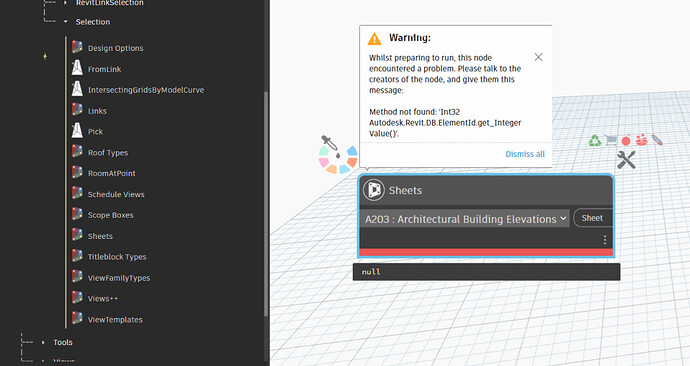Screen dimensions: 690x366
Task: Select the Links library item
Action: click(x=97, y=111)
